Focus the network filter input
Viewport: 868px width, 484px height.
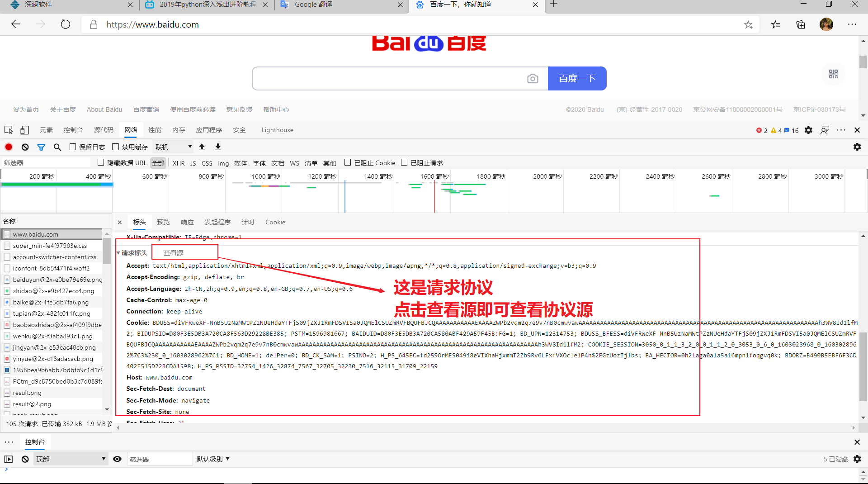pyautogui.click(x=47, y=163)
